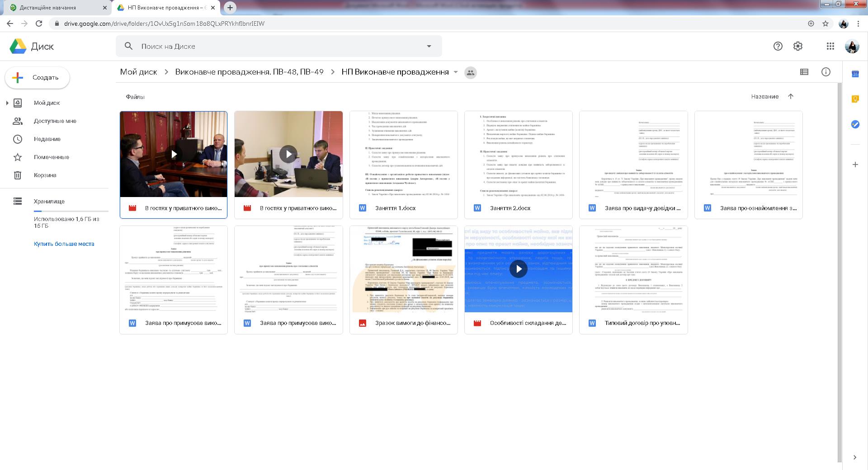The image size is (868, 470).
Task: Open the Settings gear icon
Action: 798,46
